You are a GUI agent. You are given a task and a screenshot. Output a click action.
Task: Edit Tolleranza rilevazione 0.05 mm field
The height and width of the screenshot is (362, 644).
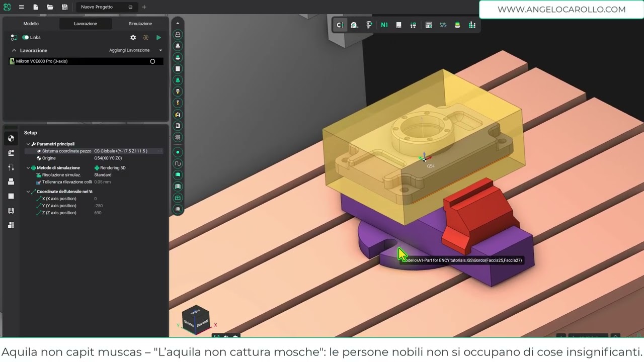(103, 182)
